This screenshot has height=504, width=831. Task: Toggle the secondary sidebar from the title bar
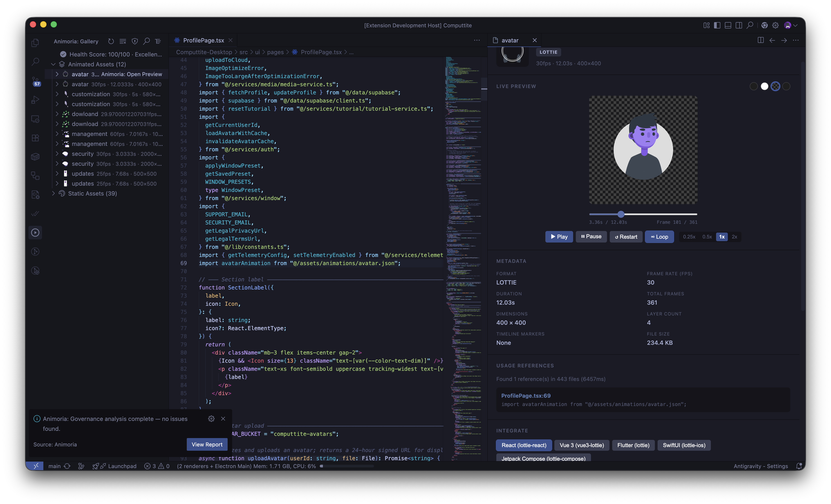click(739, 25)
